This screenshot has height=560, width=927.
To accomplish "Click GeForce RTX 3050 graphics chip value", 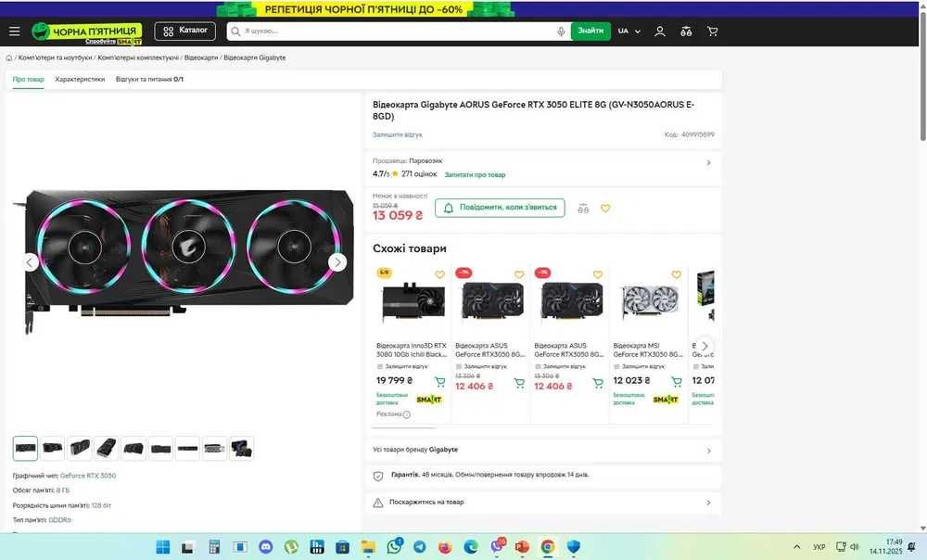I will coord(88,476).
